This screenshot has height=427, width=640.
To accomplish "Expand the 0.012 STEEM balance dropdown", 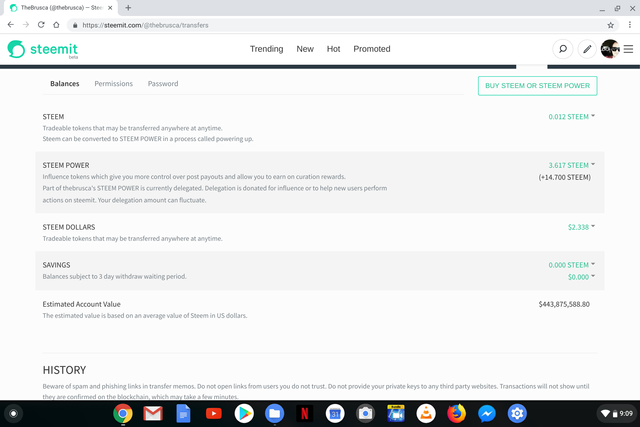I will [571, 117].
